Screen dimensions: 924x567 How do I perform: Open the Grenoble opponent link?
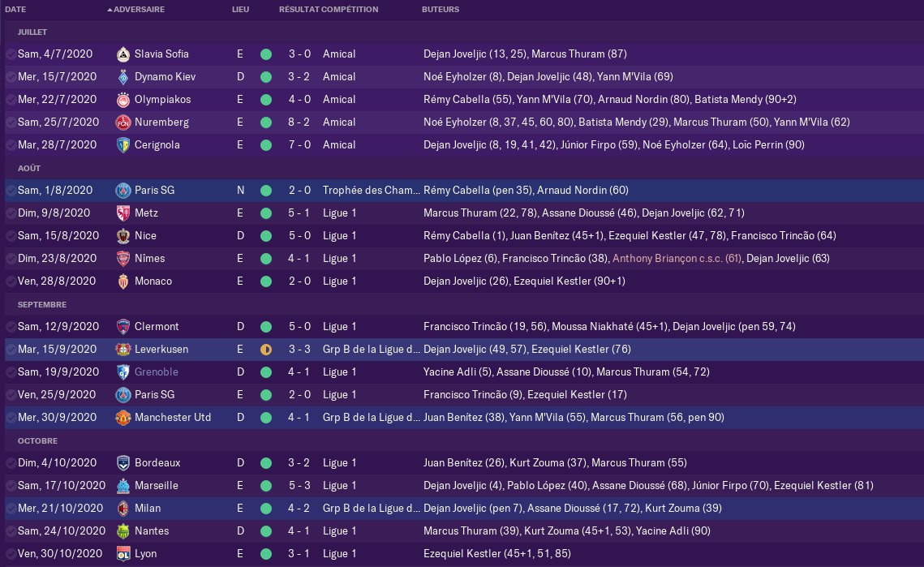click(x=156, y=372)
